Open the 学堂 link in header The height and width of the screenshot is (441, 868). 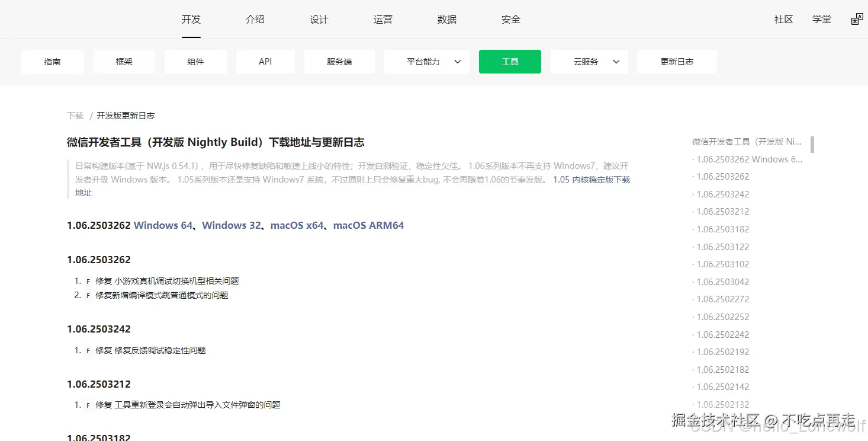(x=822, y=20)
